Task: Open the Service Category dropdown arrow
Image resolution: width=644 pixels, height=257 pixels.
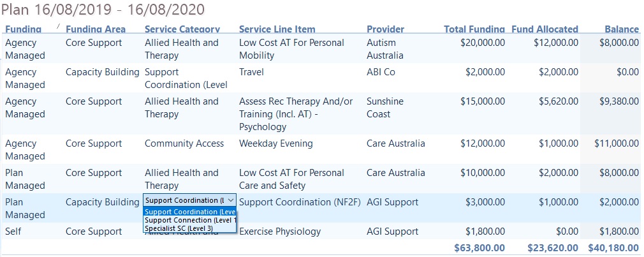Action: pyautogui.click(x=231, y=200)
